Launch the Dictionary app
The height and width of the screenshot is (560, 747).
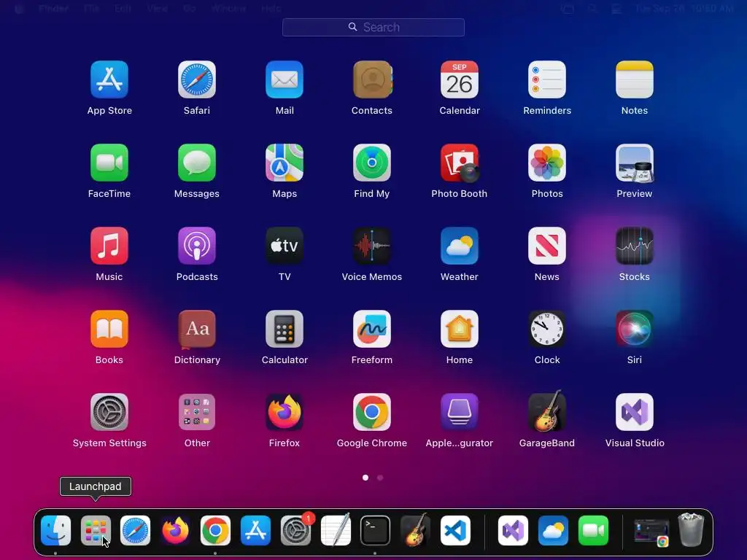(197, 329)
